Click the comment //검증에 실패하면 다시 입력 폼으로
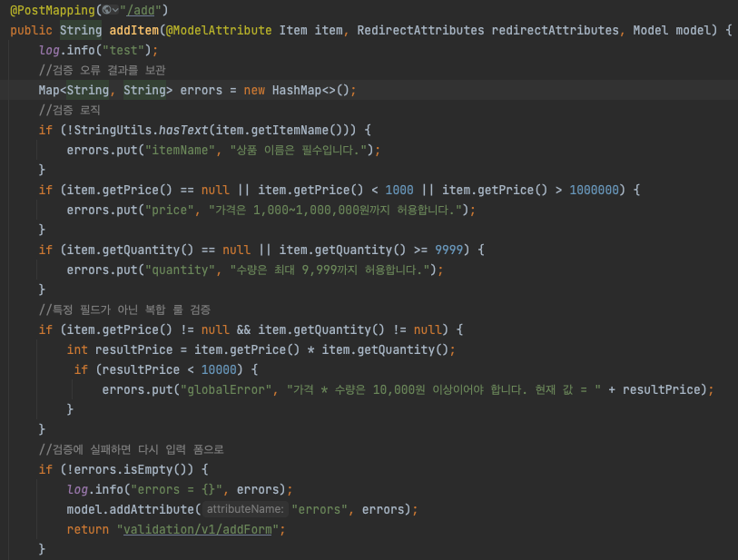Image resolution: width=738 pixels, height=560 pixels. 132,449
